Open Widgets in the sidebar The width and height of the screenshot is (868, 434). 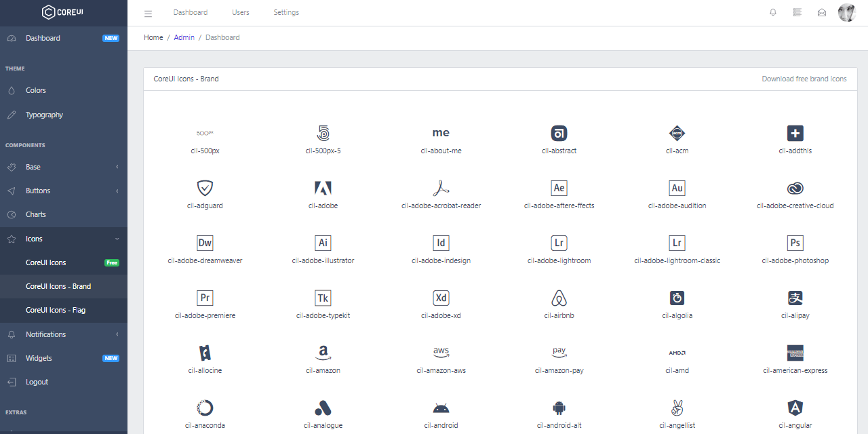point(64,358)
